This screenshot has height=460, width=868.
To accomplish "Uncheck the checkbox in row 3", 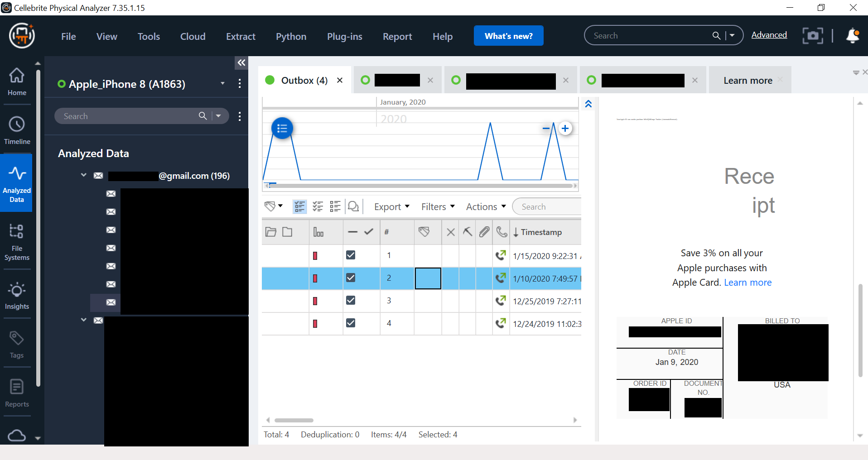I will [351, 300].
